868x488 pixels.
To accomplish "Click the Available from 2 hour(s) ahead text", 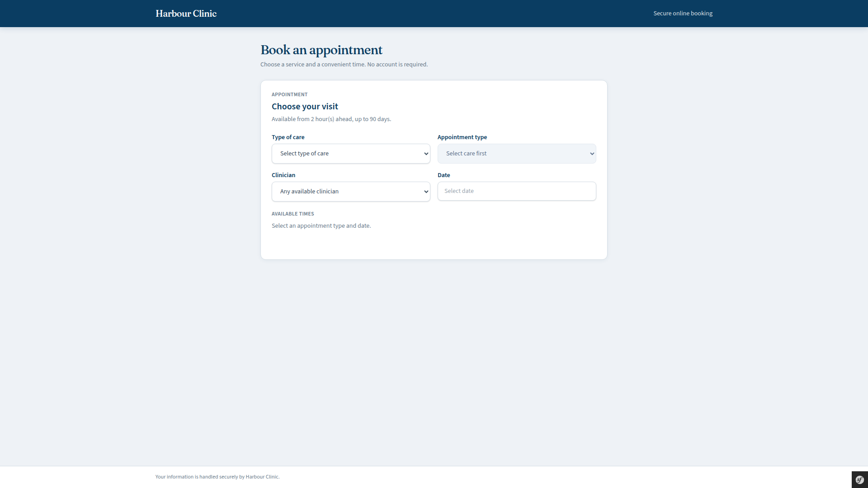I will [x=331, y=119].
